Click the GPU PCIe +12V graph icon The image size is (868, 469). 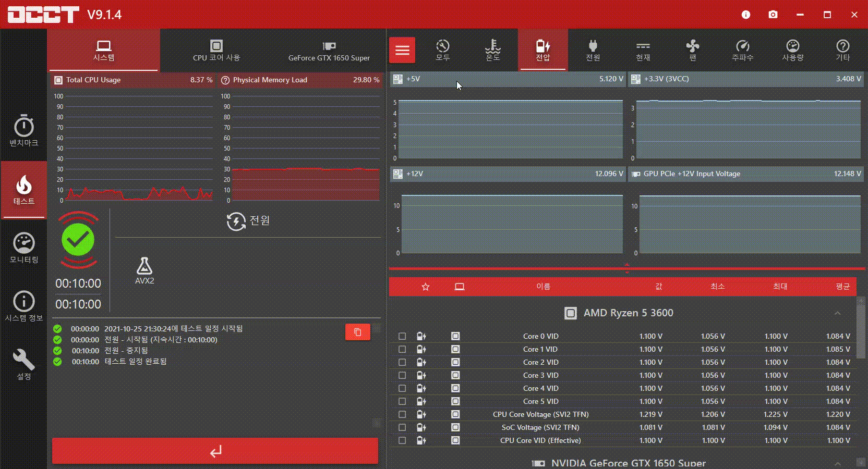(x=636, y=174)
